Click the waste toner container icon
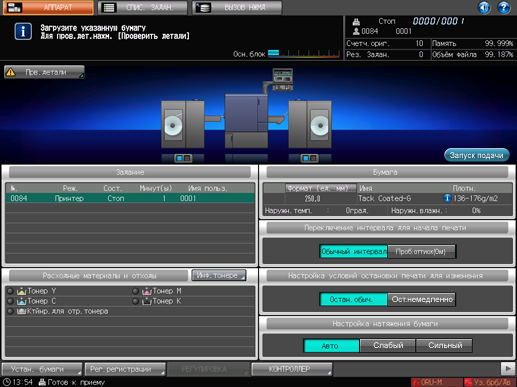The image size is (517, 387). point(22,311)
